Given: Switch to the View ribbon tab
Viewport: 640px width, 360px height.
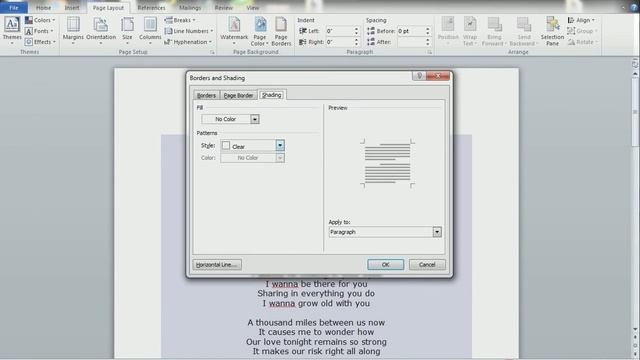Looking at the screenshot, I should [253, 8].
